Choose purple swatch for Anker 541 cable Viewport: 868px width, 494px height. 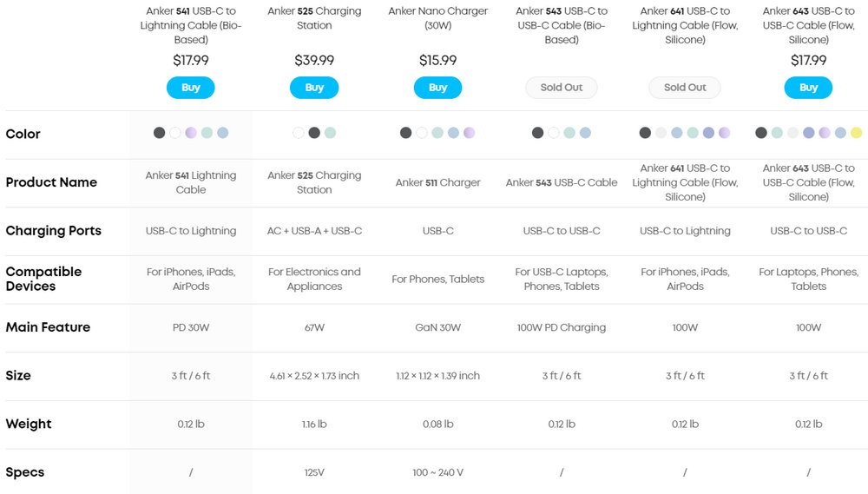[191, 133]
